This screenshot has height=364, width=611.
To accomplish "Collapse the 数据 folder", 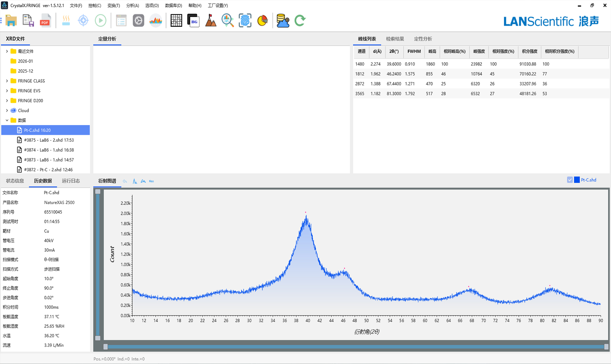I will tap(7, 120).
